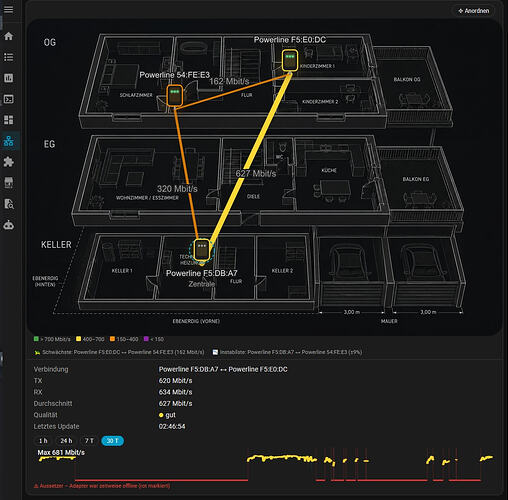Select Powerline F5:DB:A7 Zentrale adapter node

coord(202,250)
